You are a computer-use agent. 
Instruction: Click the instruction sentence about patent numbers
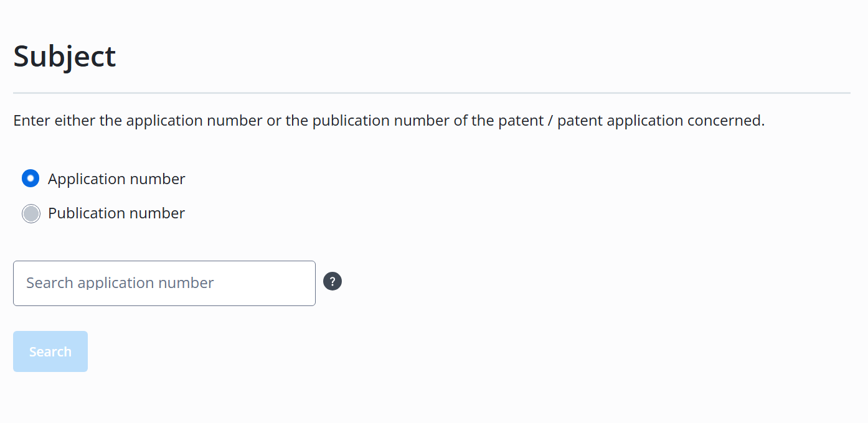[389, 121]
